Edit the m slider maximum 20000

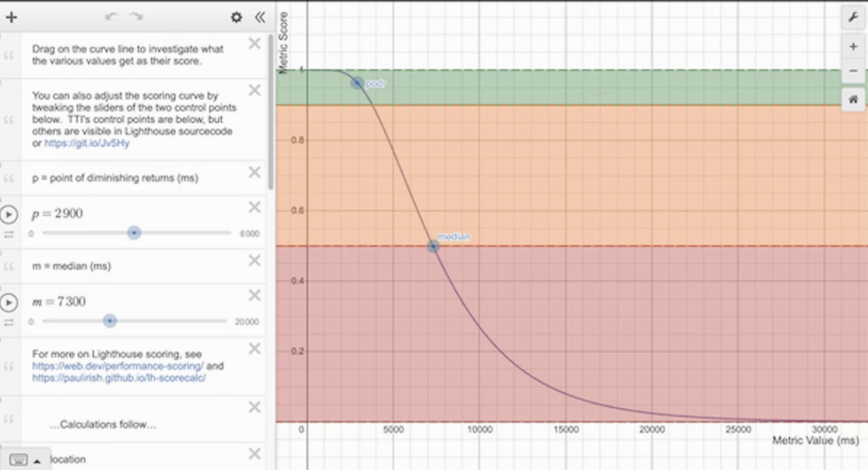click(247, 321)
